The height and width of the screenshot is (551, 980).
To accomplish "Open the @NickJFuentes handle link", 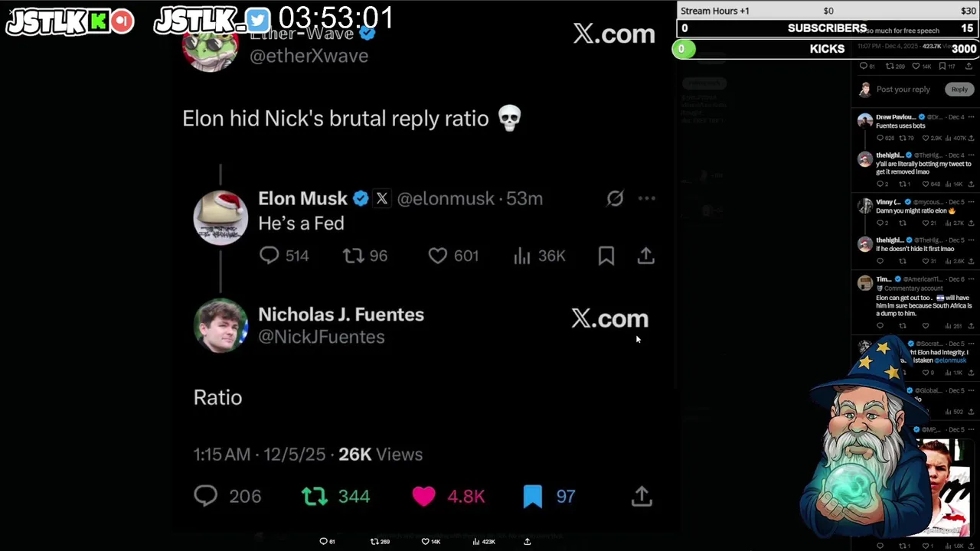I will pos(322,337).
